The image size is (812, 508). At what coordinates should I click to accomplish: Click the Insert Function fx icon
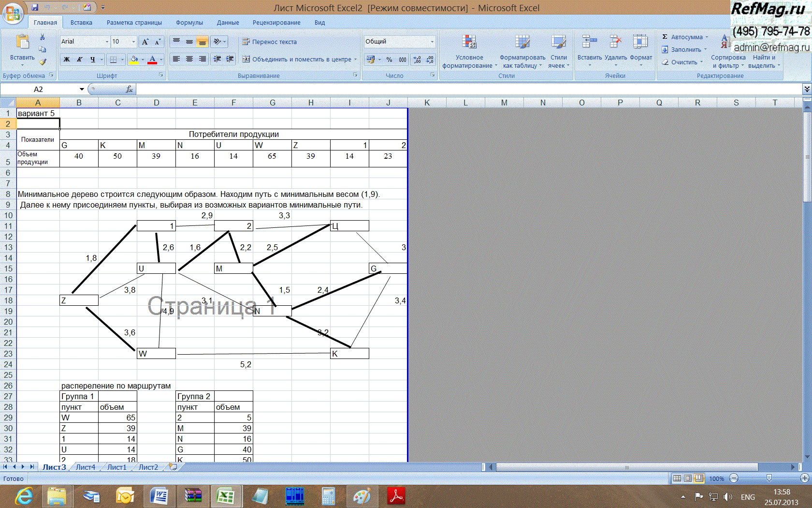tap(129, 89)
